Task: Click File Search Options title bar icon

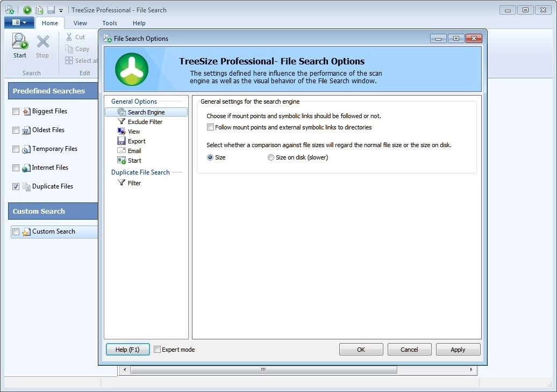Action: [108, 38]
